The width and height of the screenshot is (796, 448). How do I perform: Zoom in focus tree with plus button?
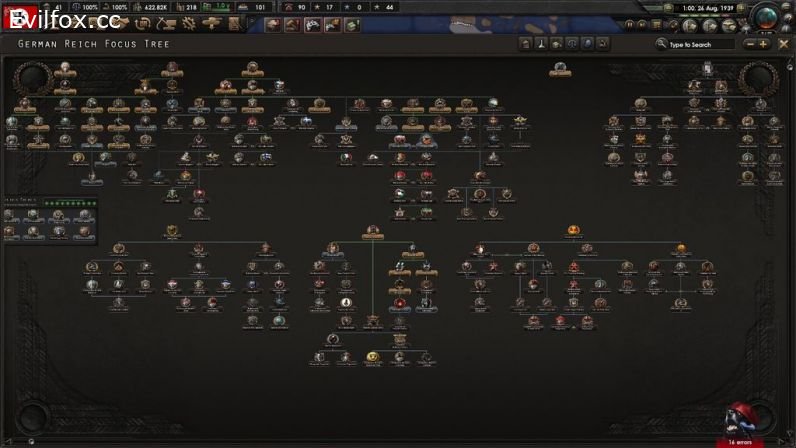tap(763, 44)
